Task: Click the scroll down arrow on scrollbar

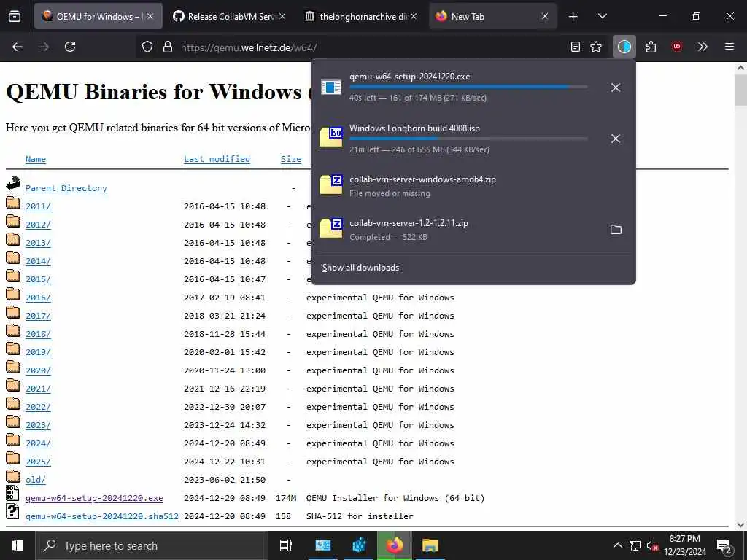Action: 740,525
